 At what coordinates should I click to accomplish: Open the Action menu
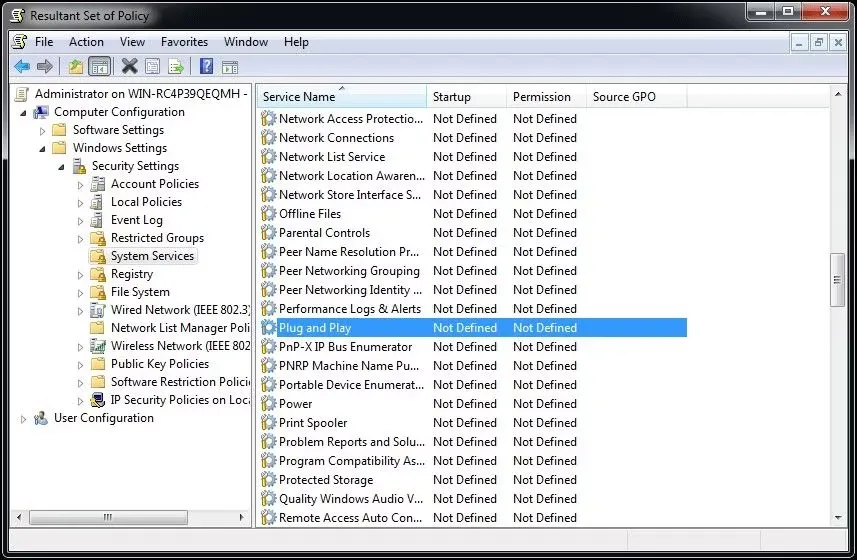pos(86,42)
